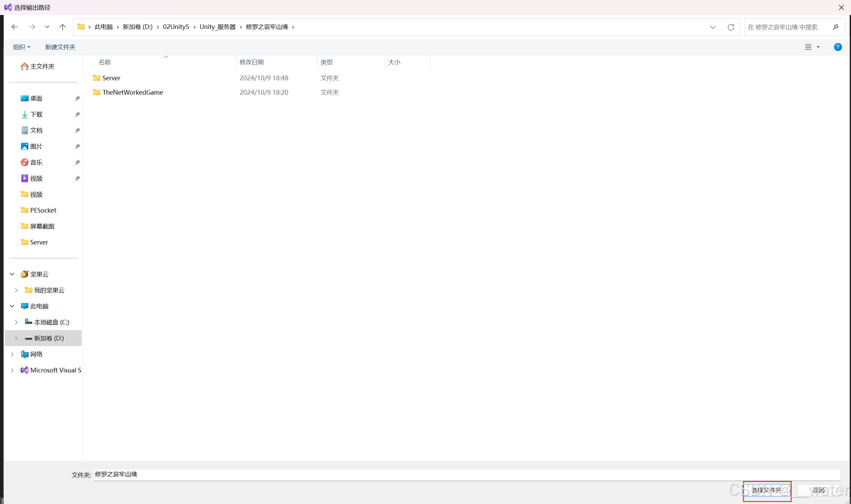Click the folder icon in address bar
This screenshot has width=851, height=504.
coord(81,27)
